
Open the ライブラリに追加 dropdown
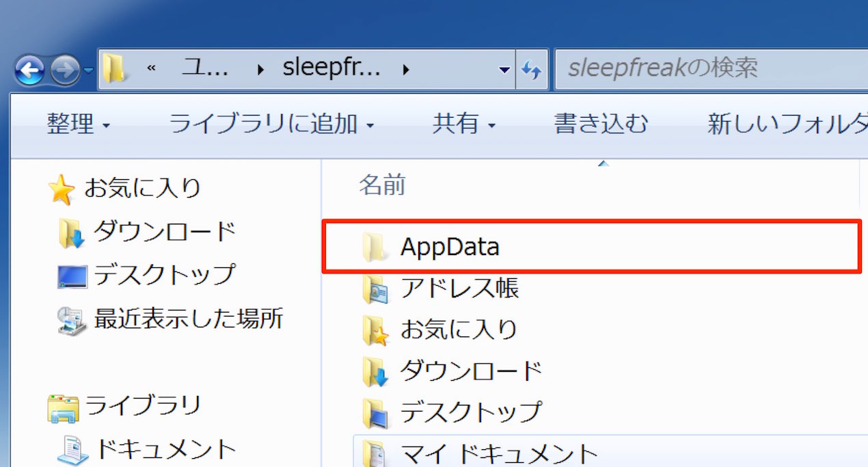click(x=271, y=124)
